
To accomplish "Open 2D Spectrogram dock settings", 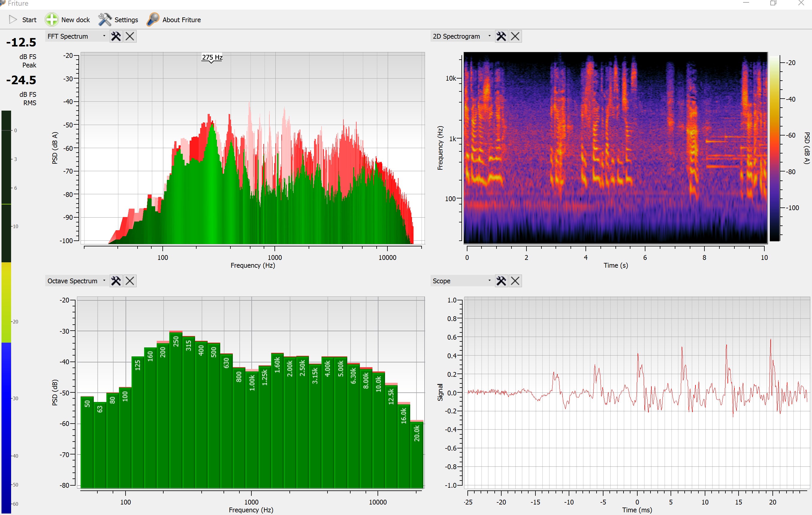I will coord(501,36).
